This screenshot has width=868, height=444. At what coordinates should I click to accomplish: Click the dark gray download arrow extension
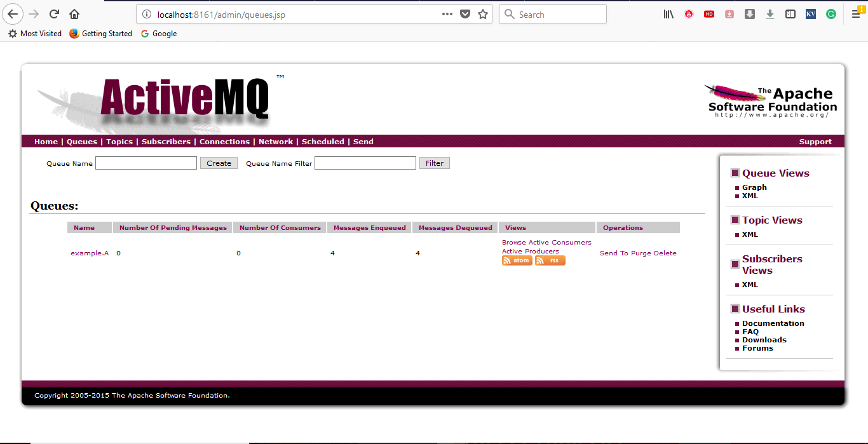tap(750, 14)
